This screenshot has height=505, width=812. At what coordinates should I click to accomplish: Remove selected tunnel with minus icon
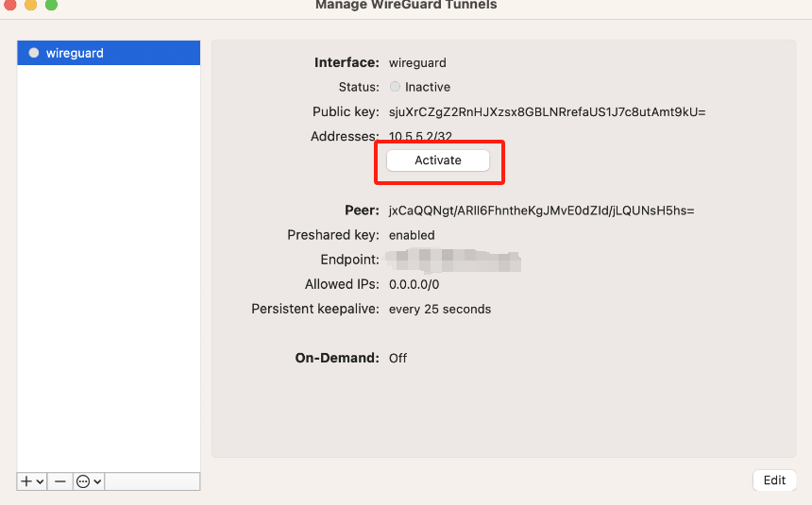60,481
